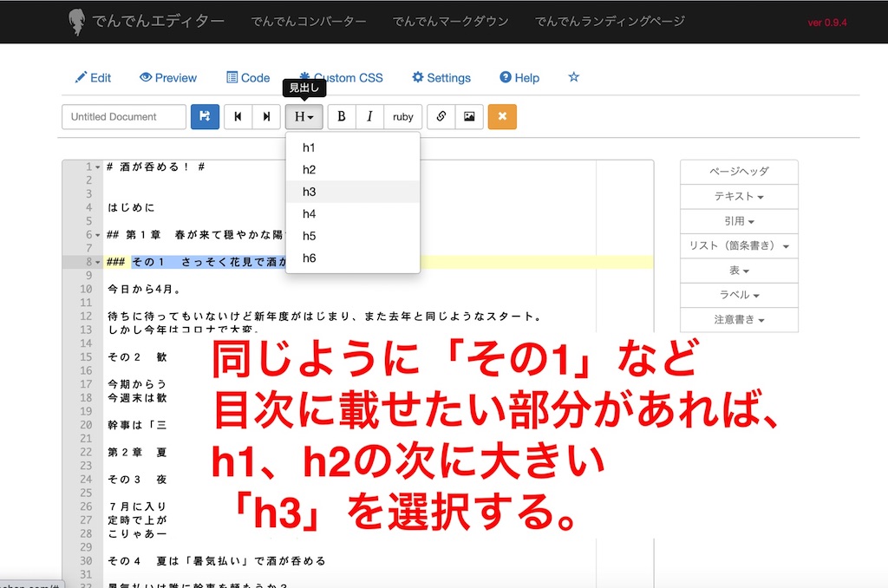Apply italic formatting with I button
Image resolution: width=888 pixels, height=588 pixels.
pyautogui.click(x=369, y=116)
